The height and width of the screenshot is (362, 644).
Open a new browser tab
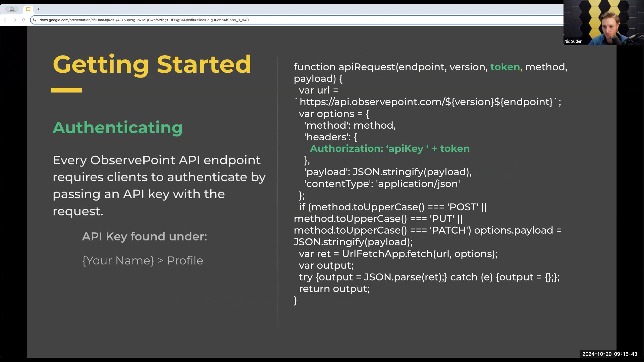(38, 9)
